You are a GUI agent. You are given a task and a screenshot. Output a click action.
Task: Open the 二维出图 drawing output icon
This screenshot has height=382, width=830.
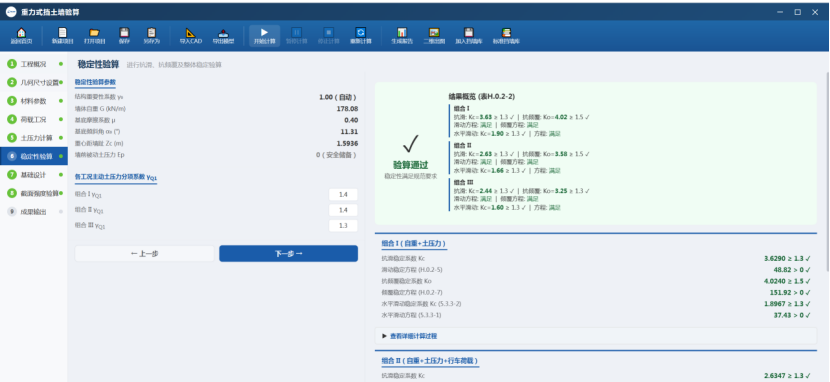434,32
